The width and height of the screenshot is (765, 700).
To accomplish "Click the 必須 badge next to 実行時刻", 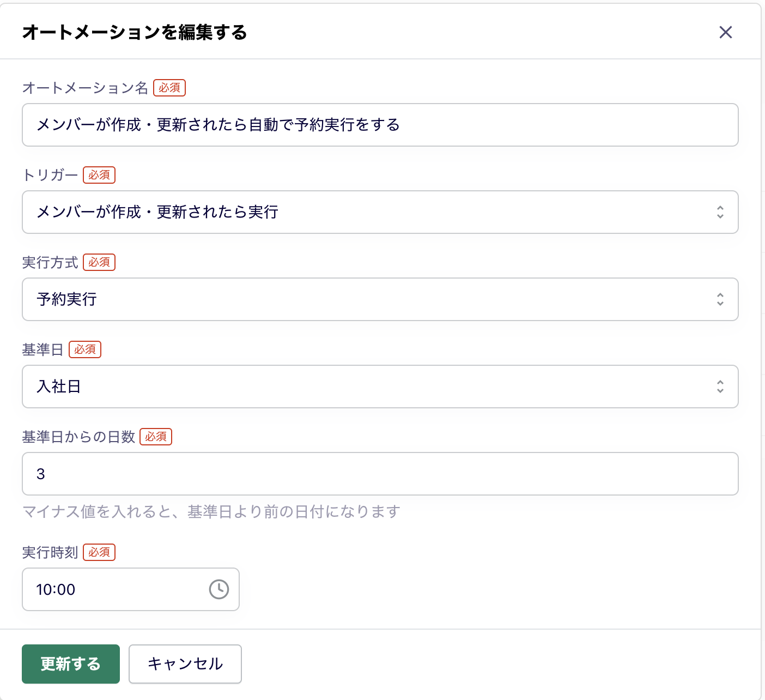I will [x=99, y=552].
